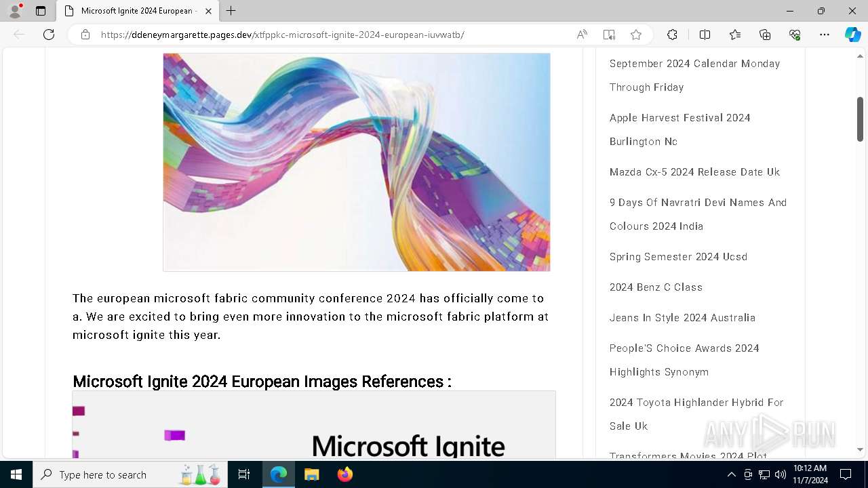Screen dimensions: 868x488
Task: Click the address bar URL
Action: tap(282, 35)
